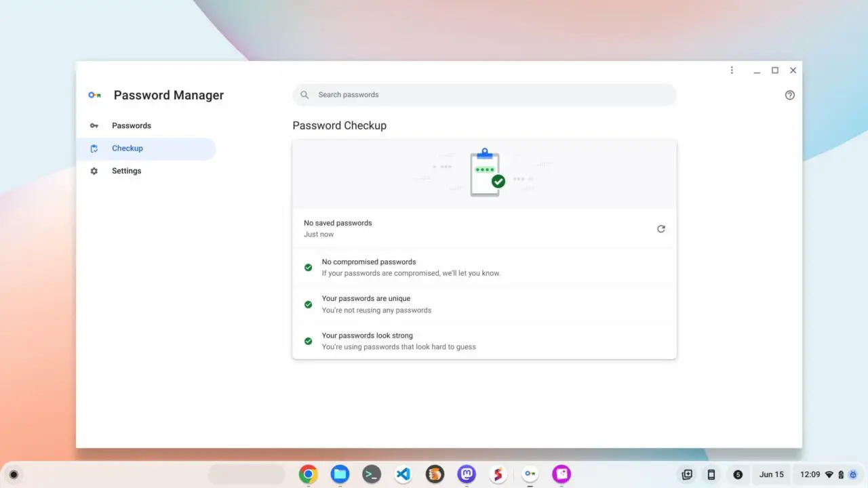
Task: Open the orange round app icon on shelf
Action: (x=435, y=474)
